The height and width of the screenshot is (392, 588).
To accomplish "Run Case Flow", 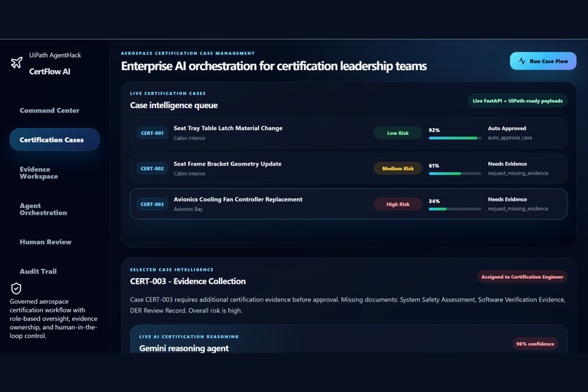I will coord(543,61).
